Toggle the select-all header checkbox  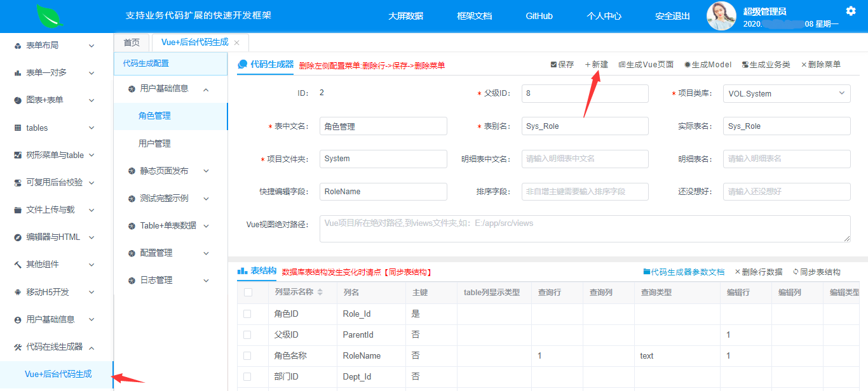coord(248,292)
